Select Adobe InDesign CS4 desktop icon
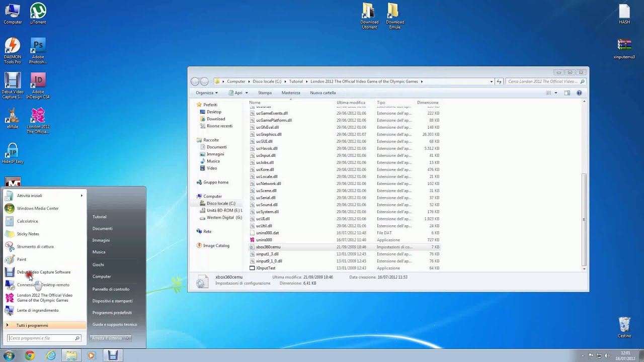This screenshot has width=644, height=362. point(38,85)
